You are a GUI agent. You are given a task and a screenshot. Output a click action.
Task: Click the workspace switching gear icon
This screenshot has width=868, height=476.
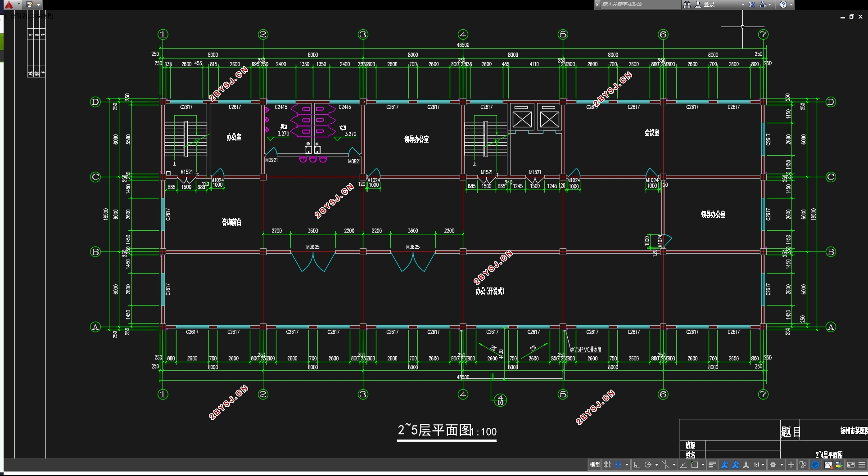tap(773, 465)
